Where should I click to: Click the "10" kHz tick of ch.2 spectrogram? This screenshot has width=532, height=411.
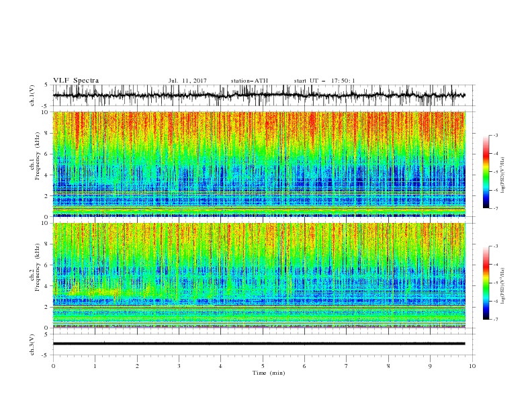[45, 223]
